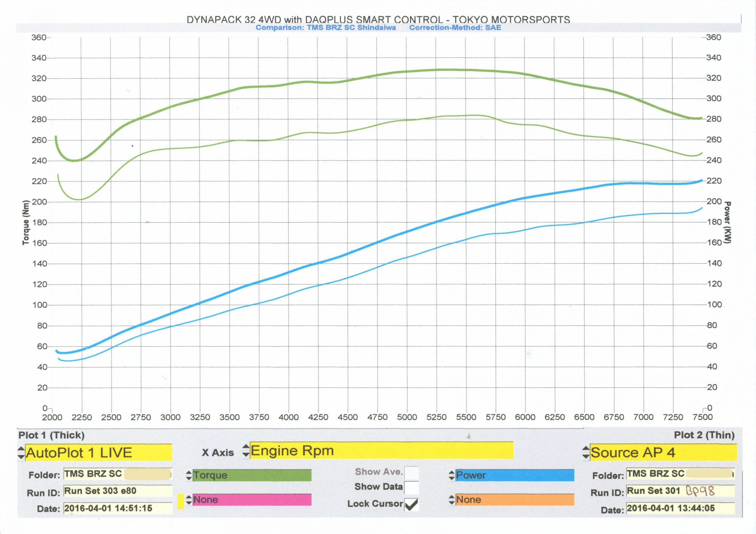Click the Run Set 303 e80 Run ID field
756x534 pixels.
point(118,491)
